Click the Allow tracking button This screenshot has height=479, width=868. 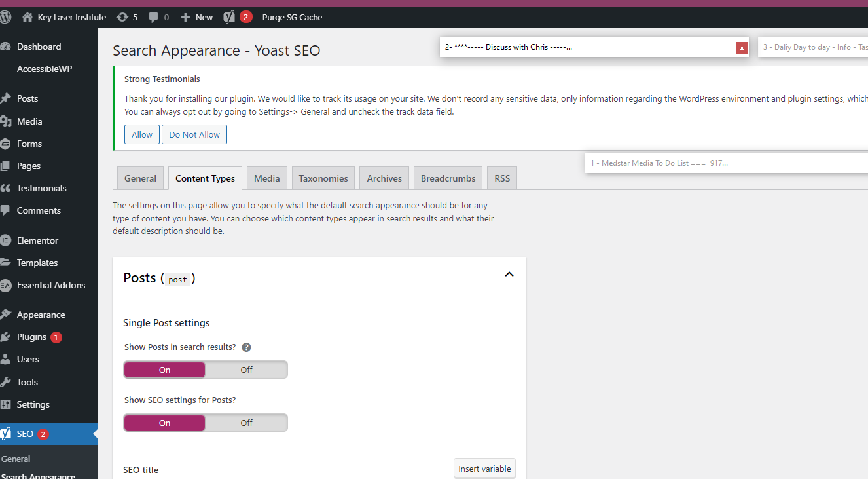coord(142,134)
